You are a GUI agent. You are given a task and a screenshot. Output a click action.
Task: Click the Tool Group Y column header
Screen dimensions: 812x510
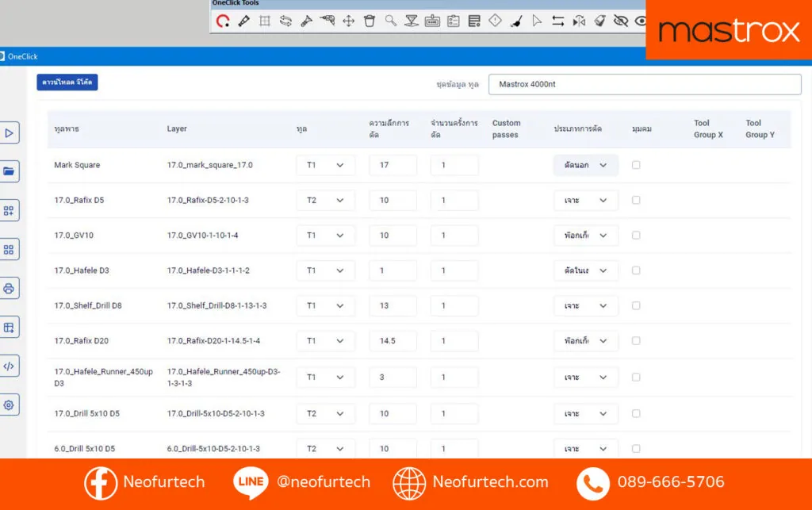760,129
